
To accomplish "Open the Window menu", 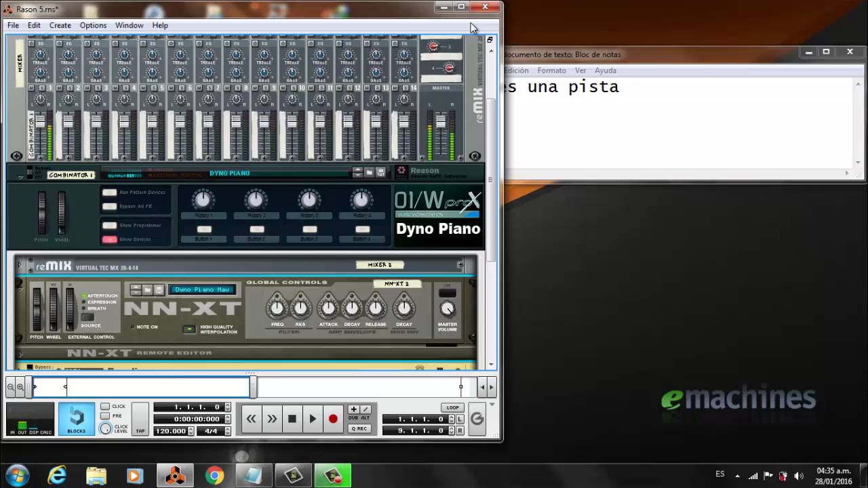I will (x=129, y=25).
